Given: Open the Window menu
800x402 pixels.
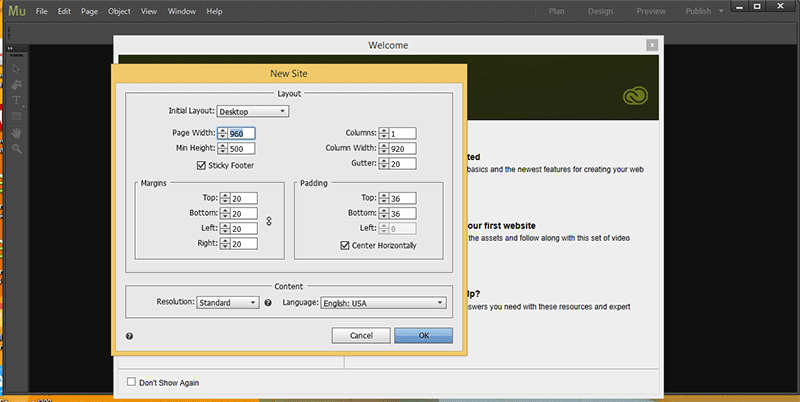Looking at the screenshot, I should click(x=182, y=11).
